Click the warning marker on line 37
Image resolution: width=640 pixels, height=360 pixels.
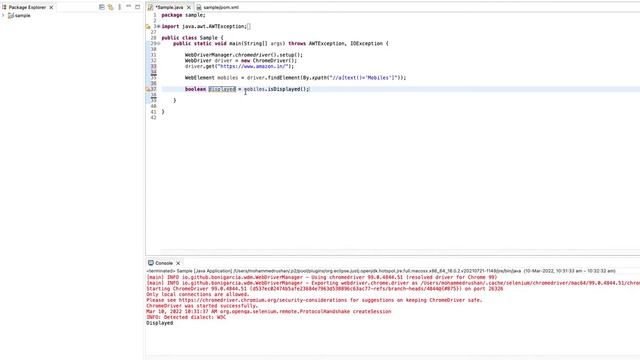click(148, 89)
